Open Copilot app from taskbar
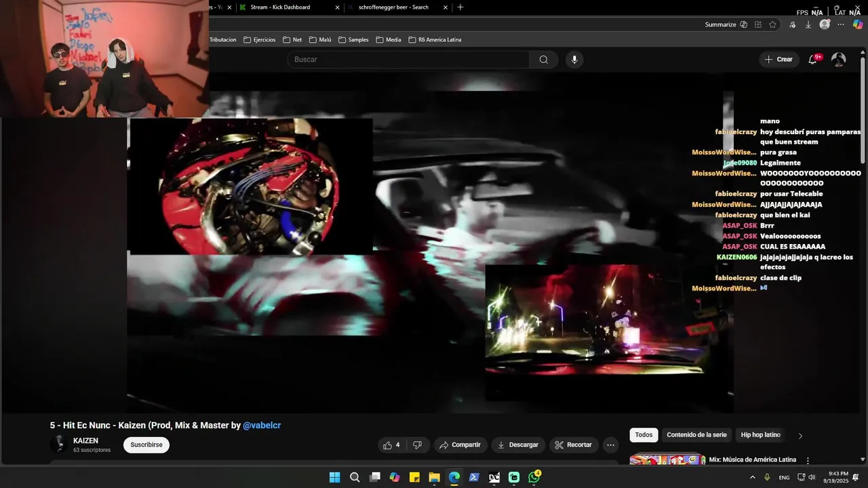Screen dimensions: 868x488 coord(395,477)
